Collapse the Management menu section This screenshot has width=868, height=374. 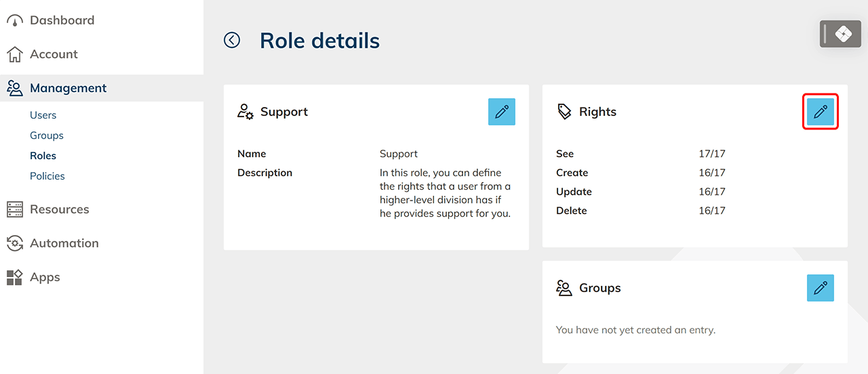[68, 88]
